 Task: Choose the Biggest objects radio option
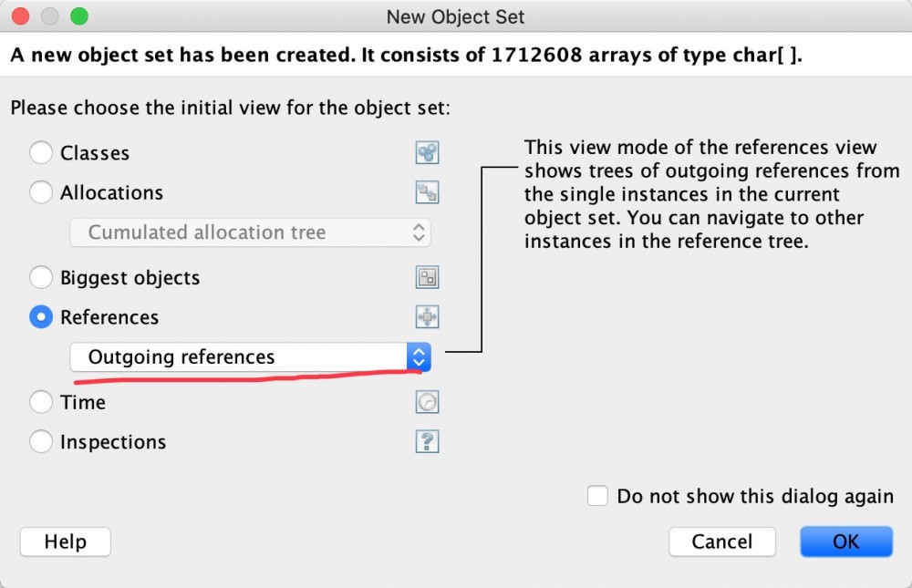(x=41, y=278)
